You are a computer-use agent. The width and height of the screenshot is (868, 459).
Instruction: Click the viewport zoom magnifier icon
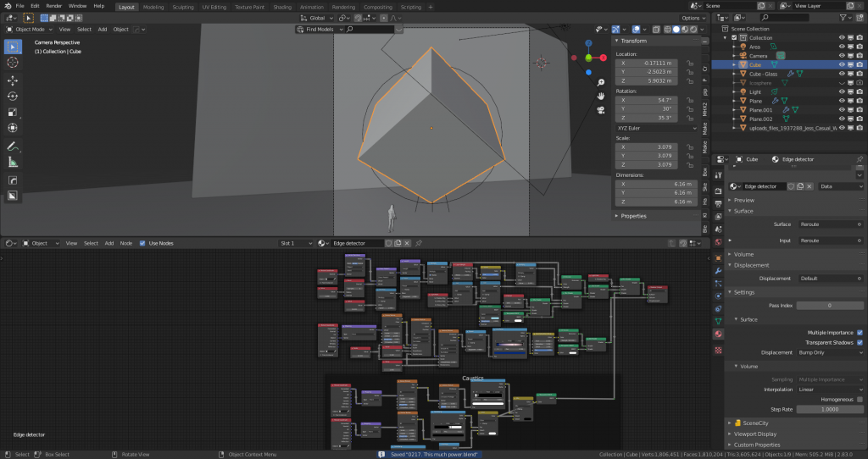pyautogui.click(x=601, y=82)
